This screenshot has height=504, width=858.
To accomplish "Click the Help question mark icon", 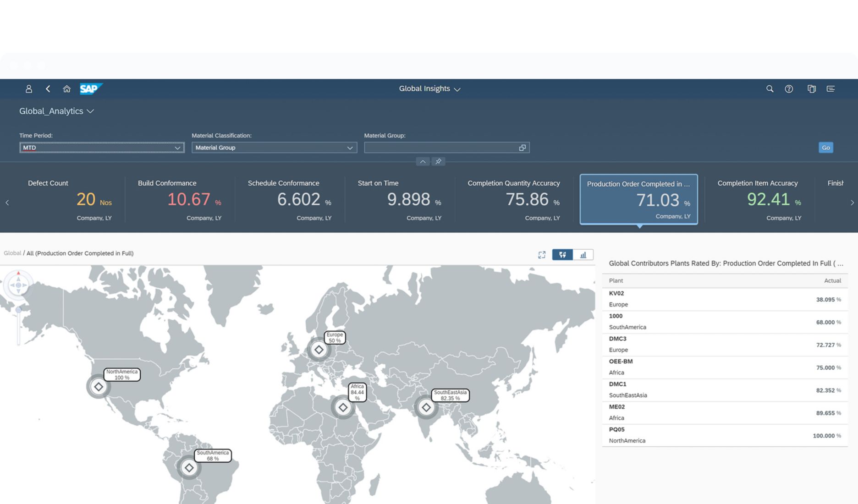I will click(x=789, y=89).
